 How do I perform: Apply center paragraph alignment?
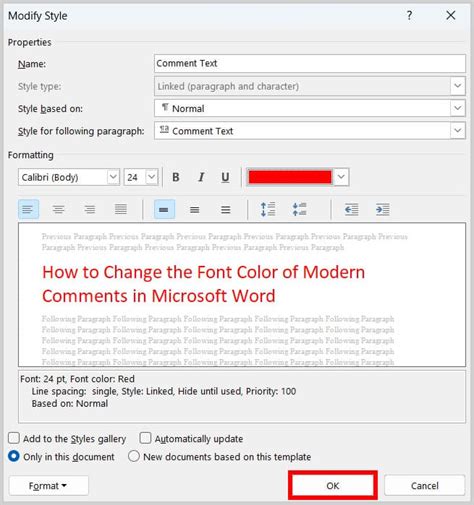59,209
